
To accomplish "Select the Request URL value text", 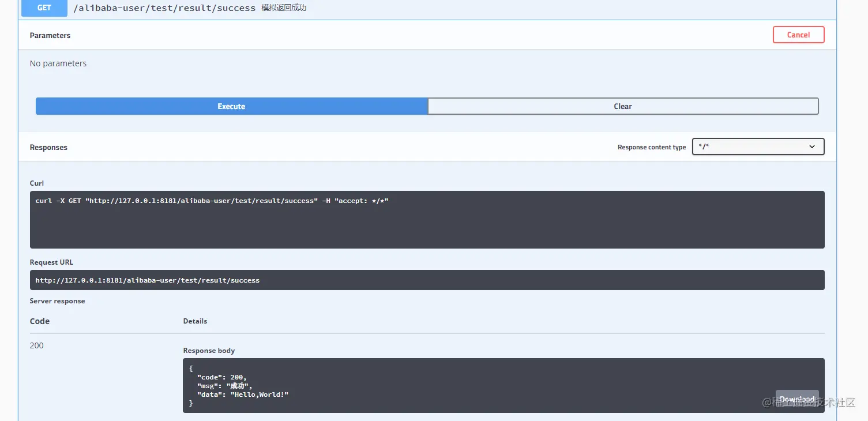I will click(x=148, y=280).
